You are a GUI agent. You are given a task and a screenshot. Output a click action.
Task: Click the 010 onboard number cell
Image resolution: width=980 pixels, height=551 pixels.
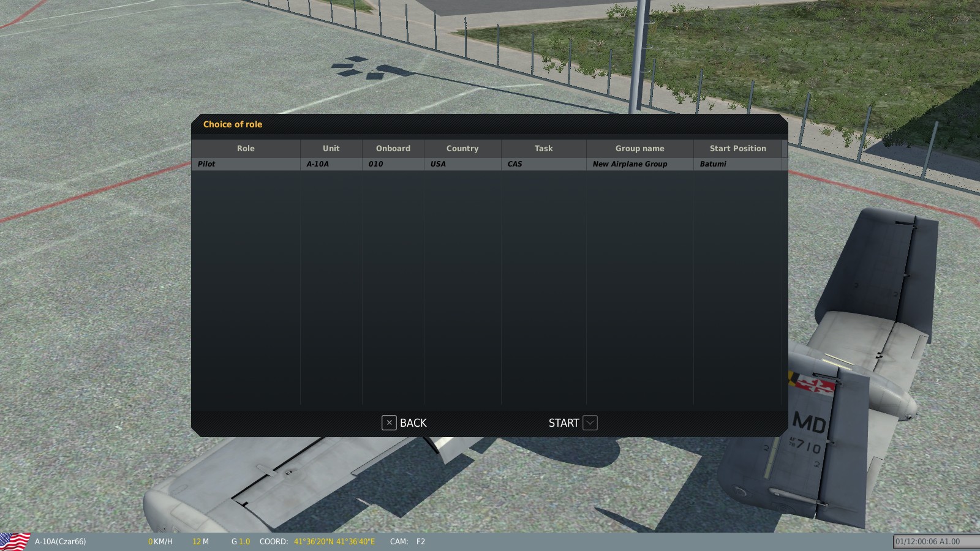pyautogui.click(x=393, y=164)
